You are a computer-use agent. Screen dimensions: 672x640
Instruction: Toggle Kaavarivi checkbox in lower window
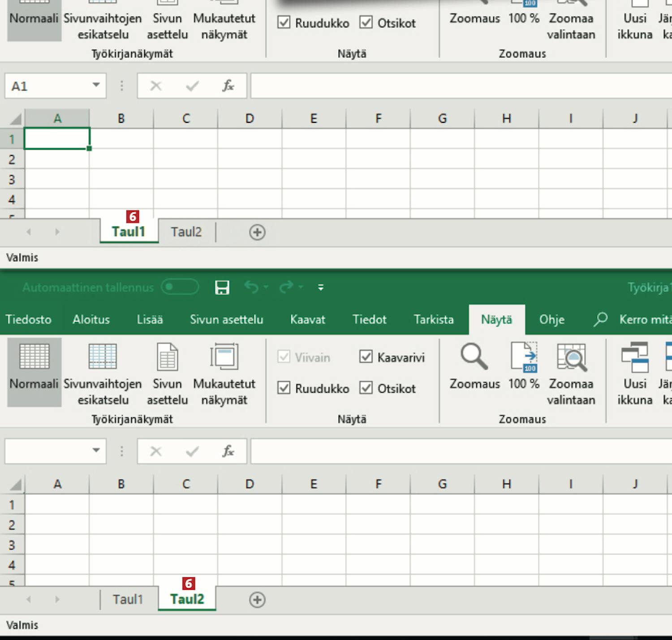tap(366, 357)
